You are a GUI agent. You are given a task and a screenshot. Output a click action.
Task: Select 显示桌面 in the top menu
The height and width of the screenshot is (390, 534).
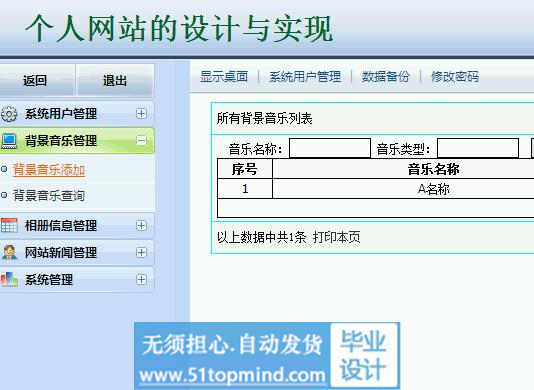[224, 77]
